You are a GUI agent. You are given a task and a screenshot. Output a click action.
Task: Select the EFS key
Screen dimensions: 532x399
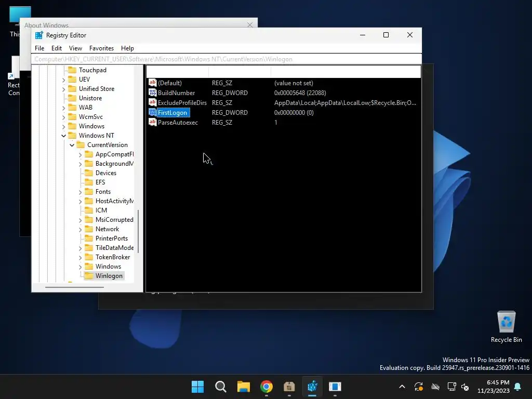coord(100,182)
